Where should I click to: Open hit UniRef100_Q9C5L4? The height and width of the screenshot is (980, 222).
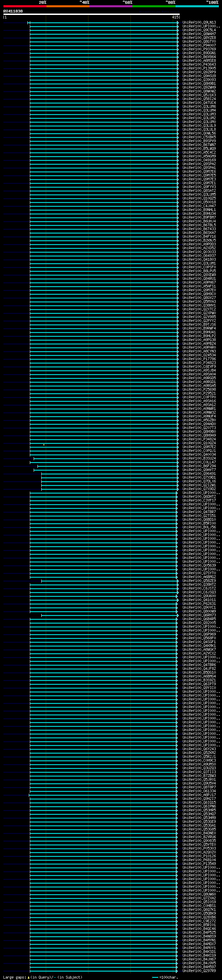click(x=199, y=30)
